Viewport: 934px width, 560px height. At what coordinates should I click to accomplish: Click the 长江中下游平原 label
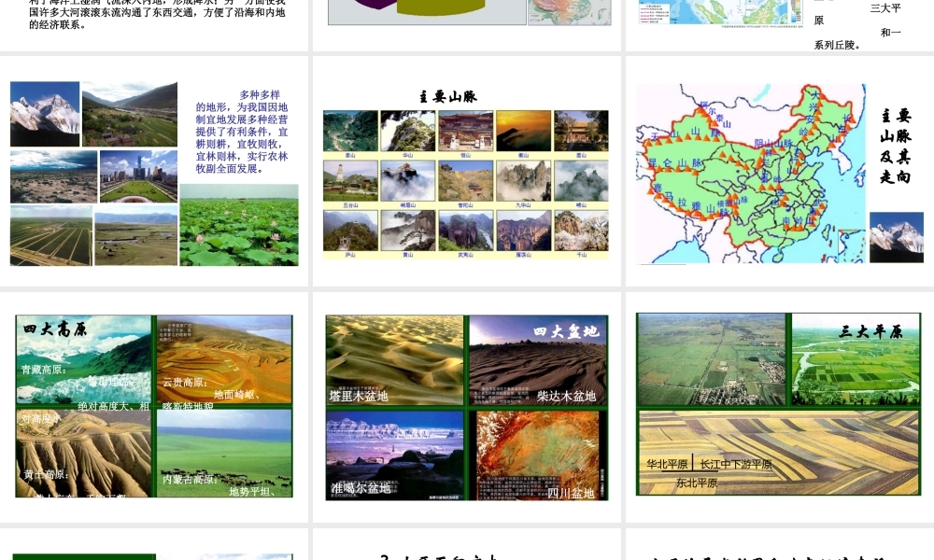pos(736,464)
